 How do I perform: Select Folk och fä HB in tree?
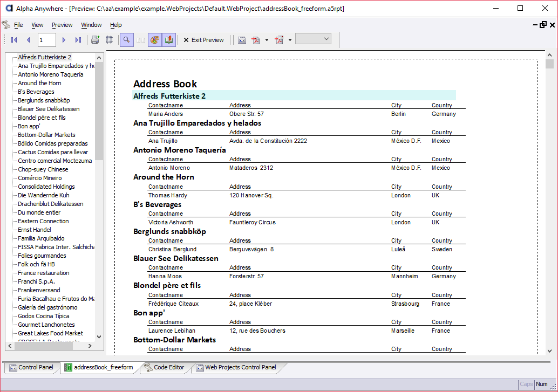coord(36,264)
